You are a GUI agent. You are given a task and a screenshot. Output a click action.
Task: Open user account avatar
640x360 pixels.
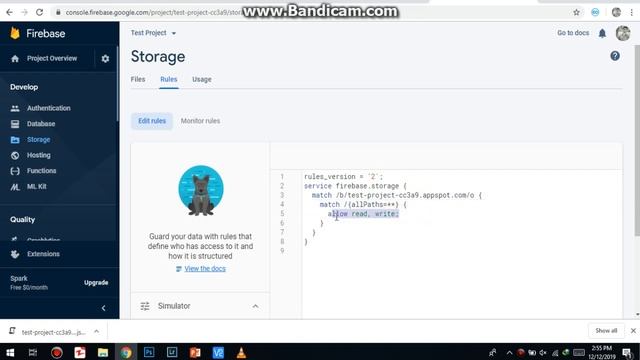623,33
